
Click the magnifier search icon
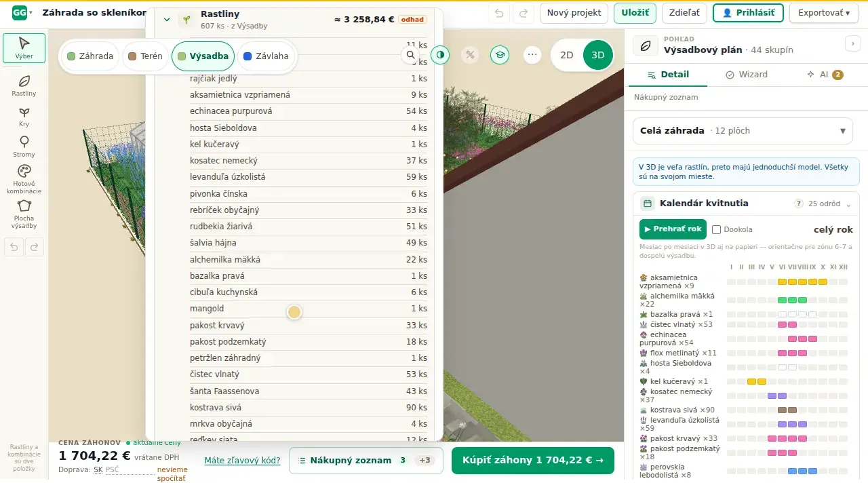pos(411,56)
